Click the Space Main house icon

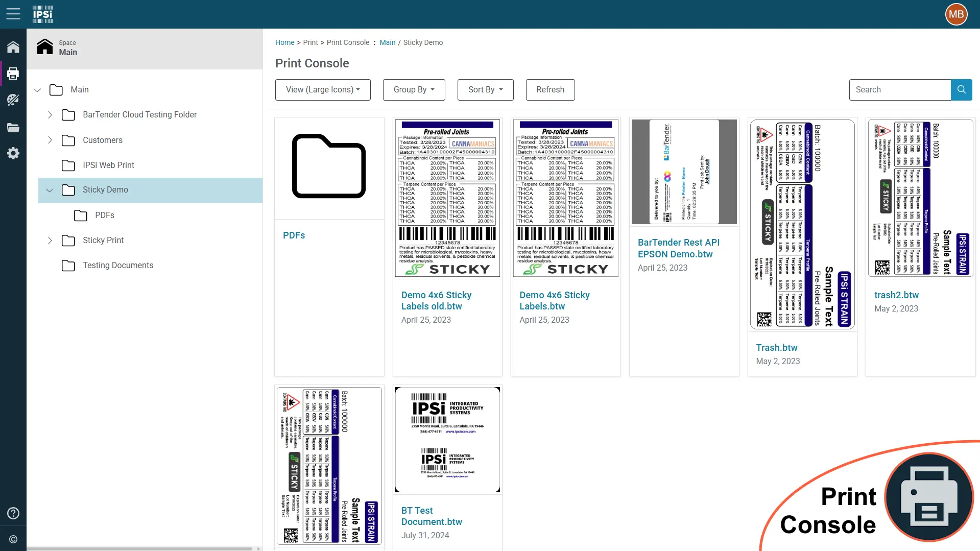tap(45, 47)
